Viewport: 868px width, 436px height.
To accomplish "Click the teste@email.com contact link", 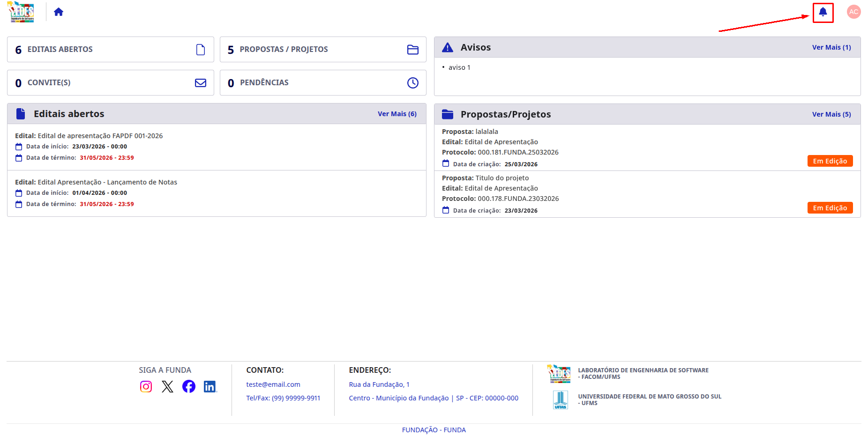I will pyautogui.click(x=273, y=384).
